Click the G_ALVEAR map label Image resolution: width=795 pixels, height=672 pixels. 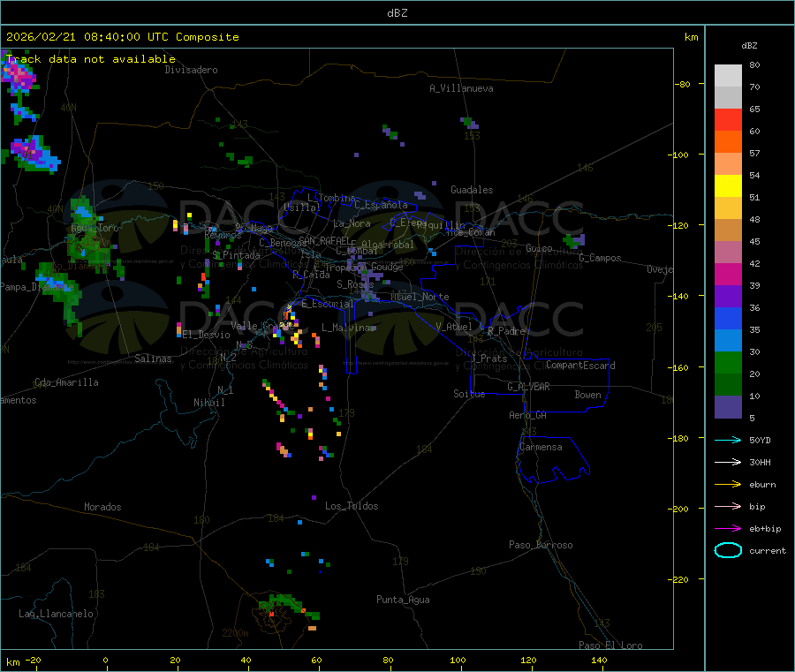pyautogui.click(x=528, y=387)
